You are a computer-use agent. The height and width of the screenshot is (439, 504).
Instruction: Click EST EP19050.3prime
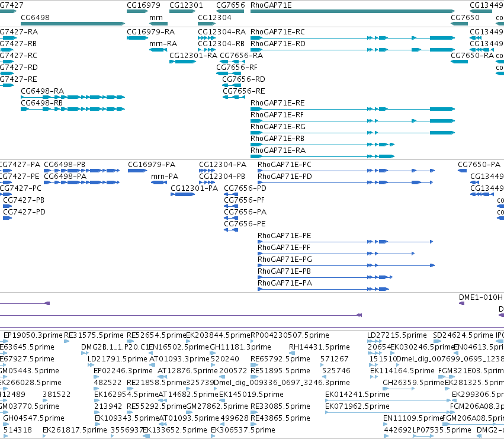tap(33, 335)
